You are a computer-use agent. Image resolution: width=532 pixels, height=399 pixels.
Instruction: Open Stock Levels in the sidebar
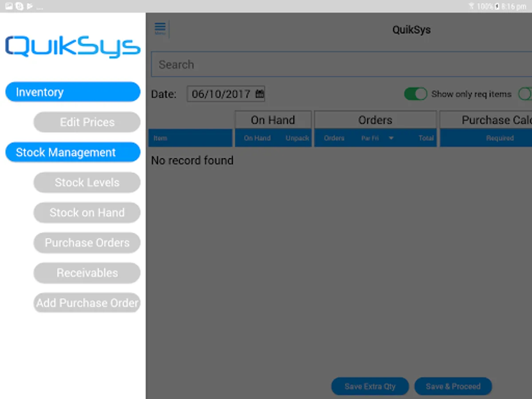87,182
